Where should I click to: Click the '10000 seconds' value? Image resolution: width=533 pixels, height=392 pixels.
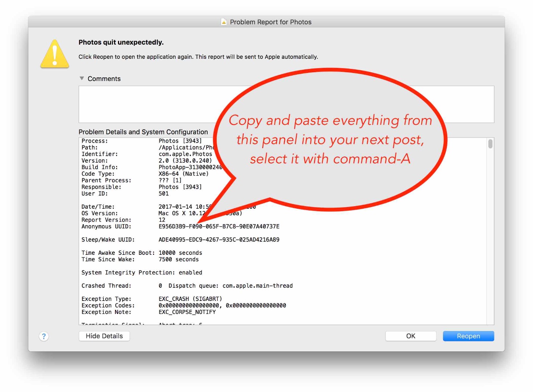tap(180, 253)
